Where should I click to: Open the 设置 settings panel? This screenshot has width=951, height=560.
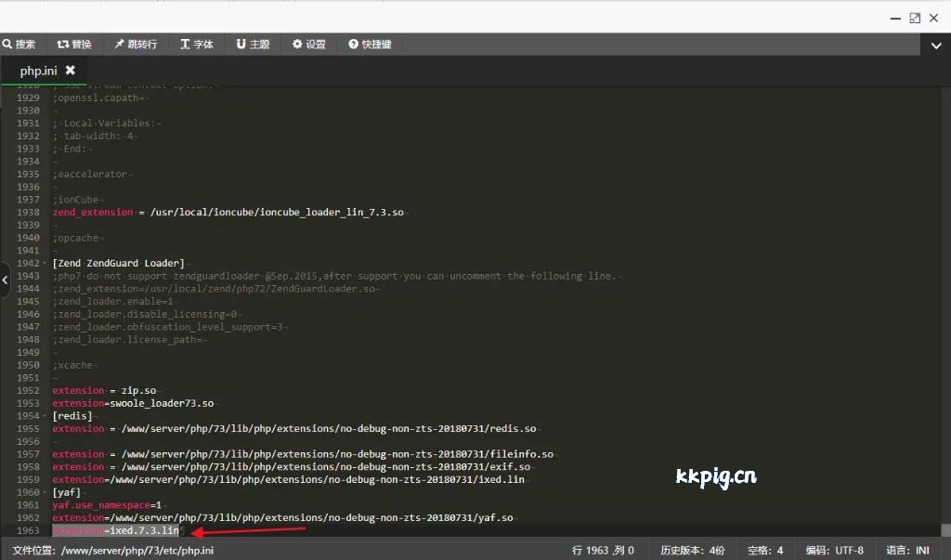[308, 45]
